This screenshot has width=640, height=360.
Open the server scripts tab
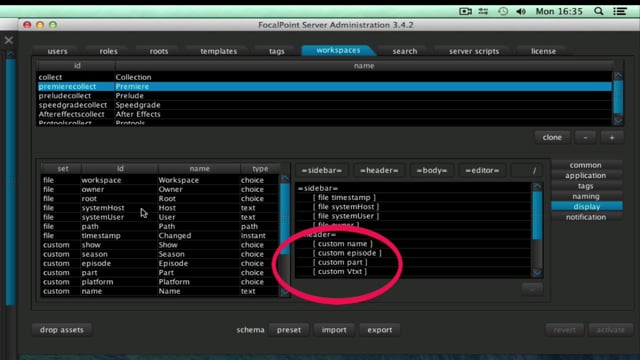[474, 51]
